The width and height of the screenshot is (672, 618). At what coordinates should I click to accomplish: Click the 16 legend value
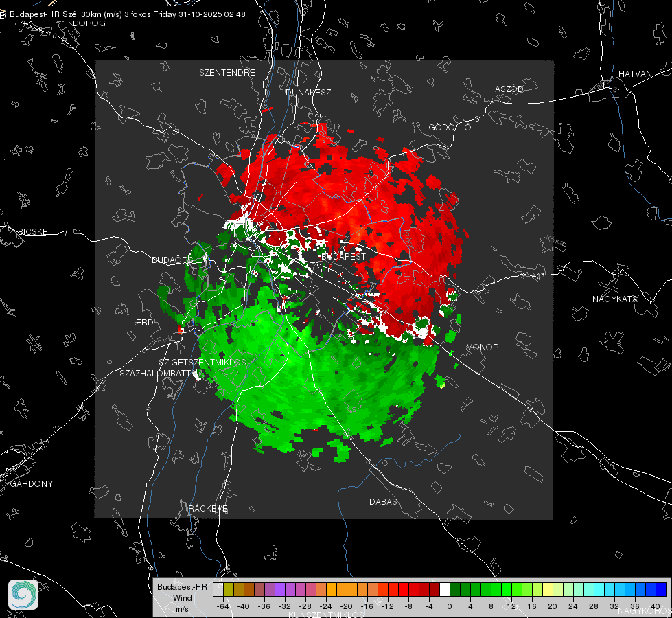pos(532,606)
